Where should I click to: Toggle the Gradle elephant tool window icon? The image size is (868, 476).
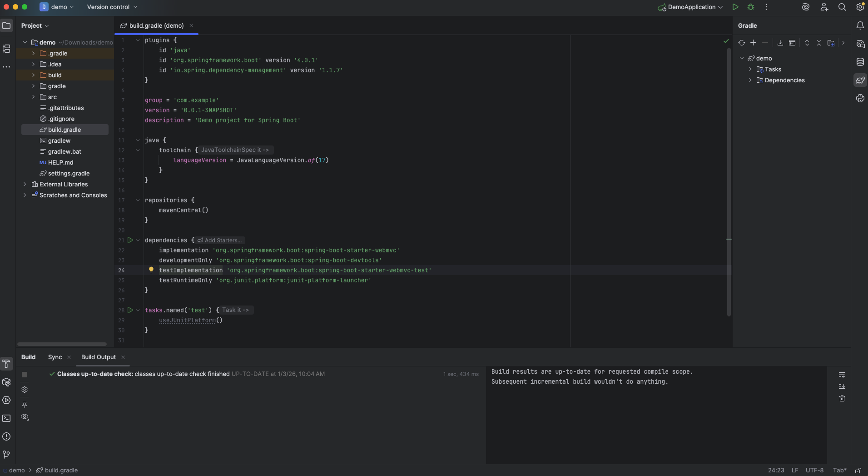(x=860, y=80)
